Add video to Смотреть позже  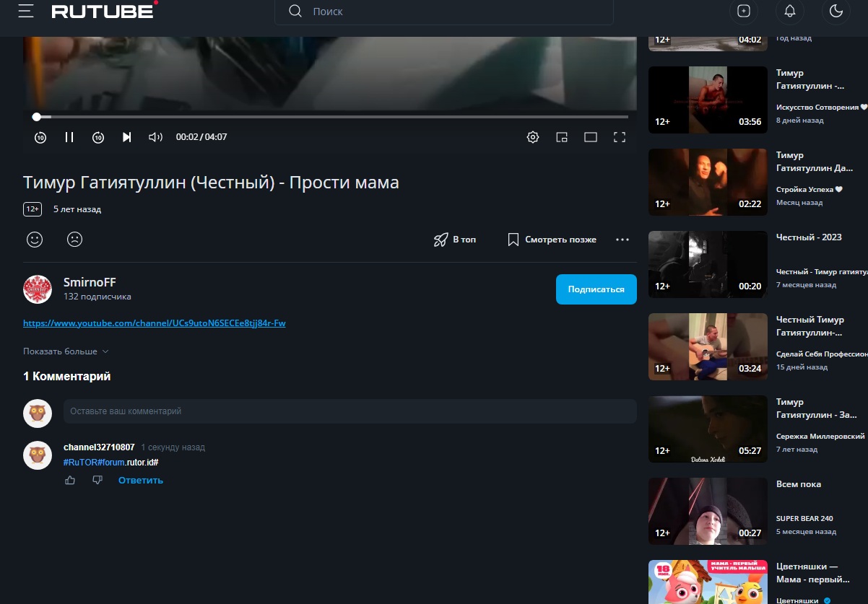coord(552,240)
